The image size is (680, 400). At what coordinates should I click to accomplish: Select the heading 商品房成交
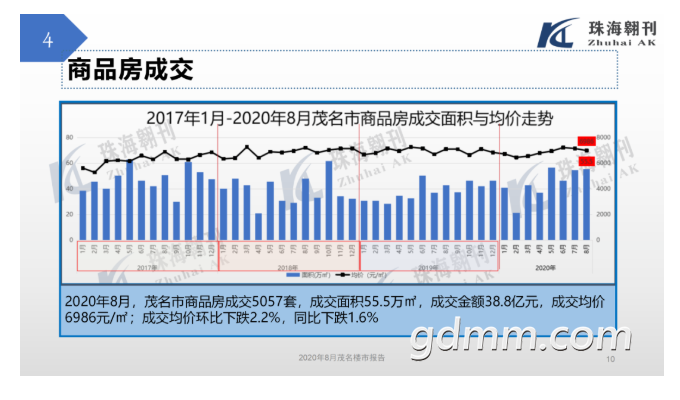click(130, 69)
